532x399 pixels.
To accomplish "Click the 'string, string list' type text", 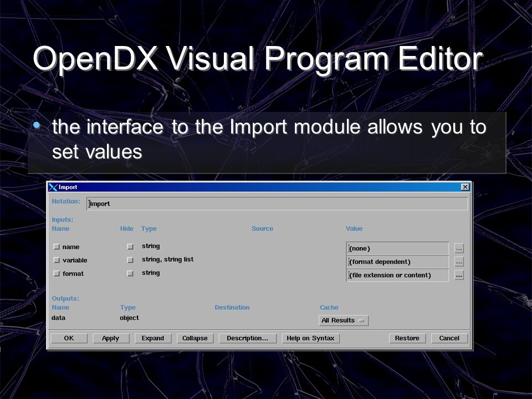I will coord(167,259).
